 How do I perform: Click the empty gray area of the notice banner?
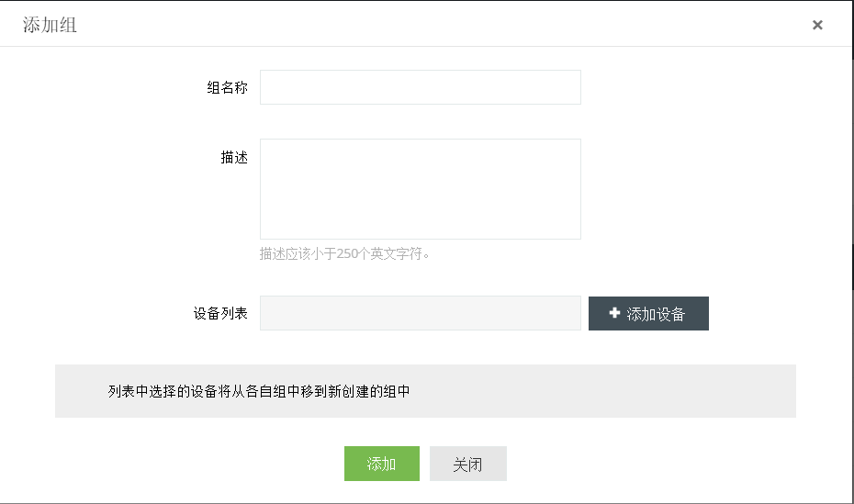(606, 392)
